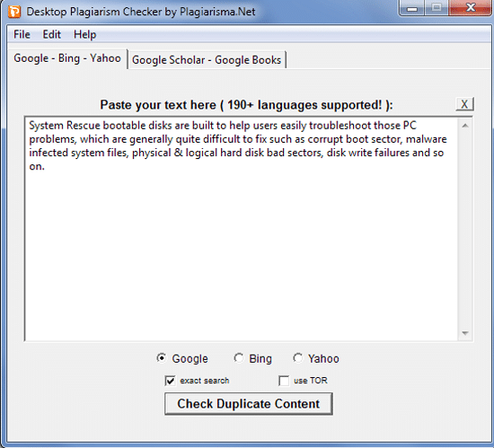
Task: Close the Plagiarism Checker window
Action: pos(471,8)
